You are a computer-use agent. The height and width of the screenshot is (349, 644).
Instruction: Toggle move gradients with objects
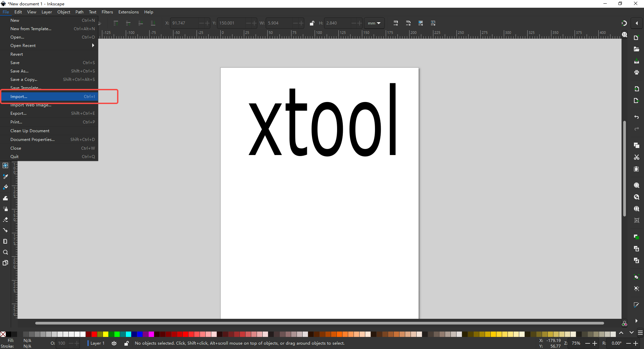click(421, 23)
